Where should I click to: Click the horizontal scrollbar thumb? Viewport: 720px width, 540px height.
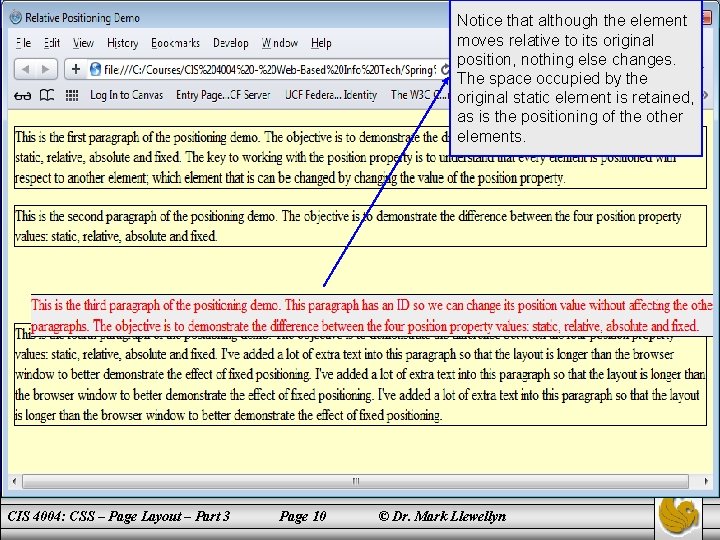355,481
